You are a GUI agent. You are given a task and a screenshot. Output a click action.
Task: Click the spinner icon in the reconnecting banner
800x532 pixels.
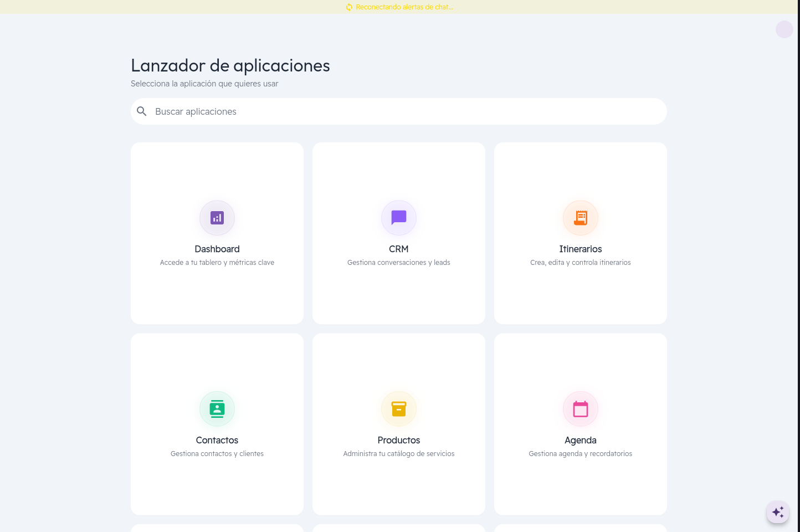(349, 7)
